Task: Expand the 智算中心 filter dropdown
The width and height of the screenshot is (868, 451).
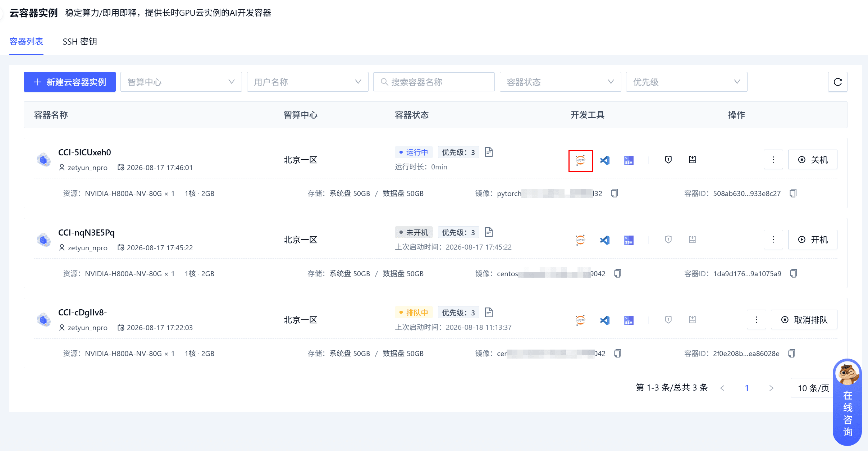Action: [181, 82]
